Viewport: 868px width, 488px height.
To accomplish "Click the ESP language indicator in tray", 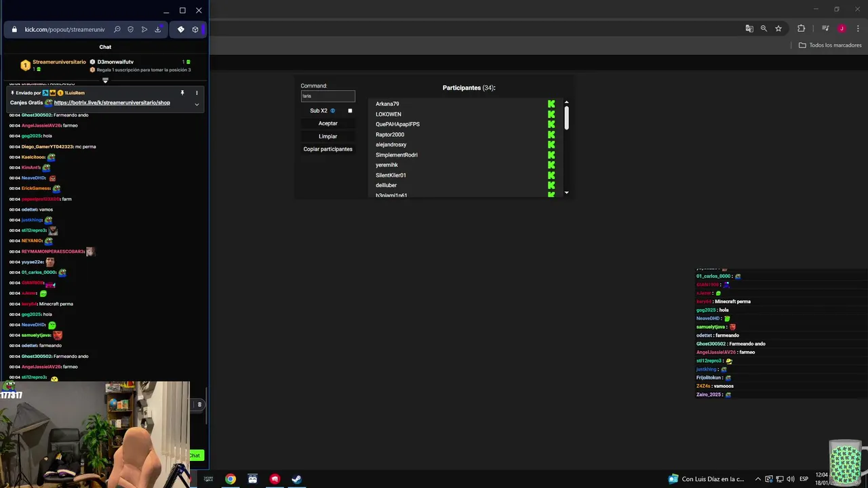I will pyautogui.click(x=804, y=479).
